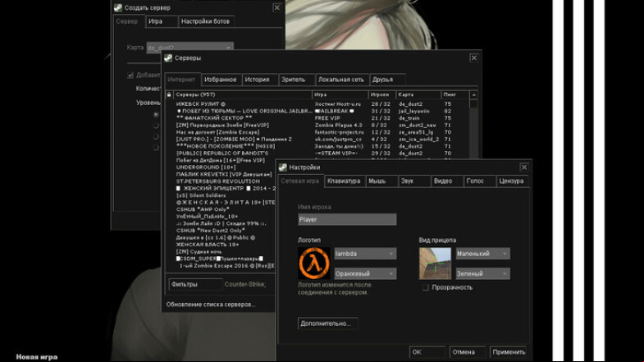
Task: Close the Настройки window
Action: 524,167
